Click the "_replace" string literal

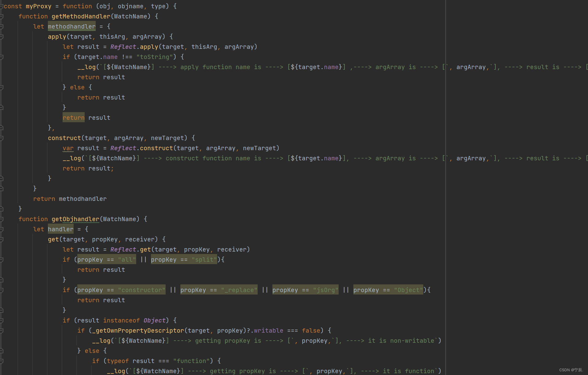click(x=239, y=290)
